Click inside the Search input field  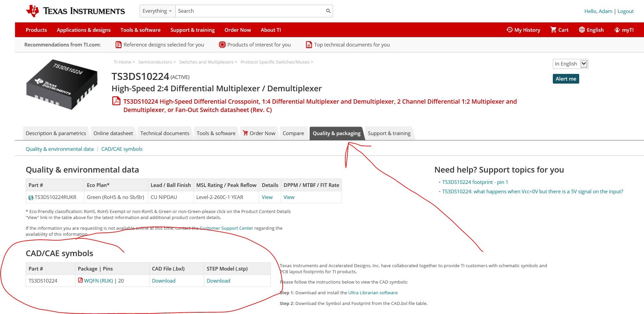(x=251, y=11)
